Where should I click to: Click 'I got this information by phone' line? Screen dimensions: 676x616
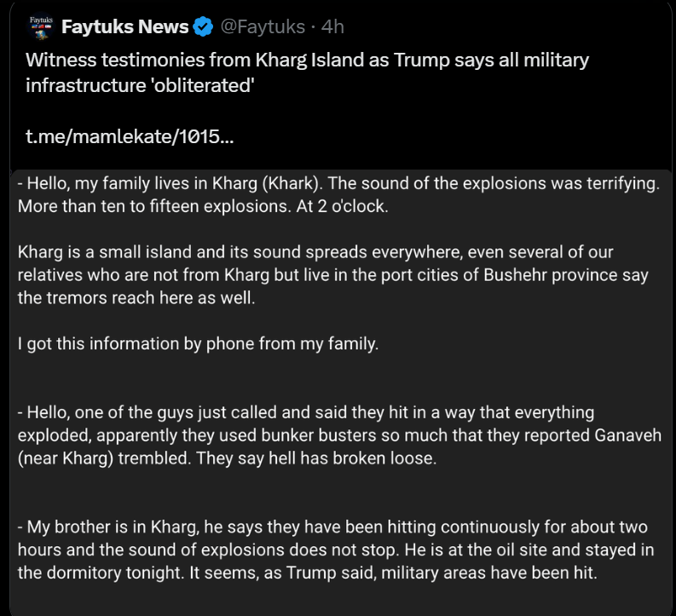point(198,344)
